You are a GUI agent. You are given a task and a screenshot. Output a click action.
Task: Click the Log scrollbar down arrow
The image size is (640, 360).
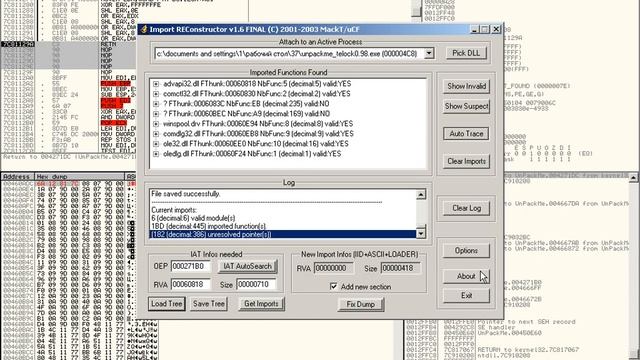tap(421, 233)
